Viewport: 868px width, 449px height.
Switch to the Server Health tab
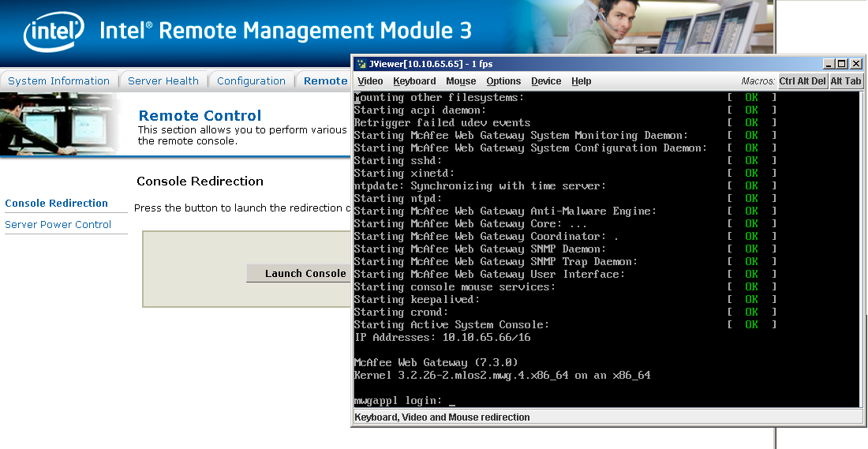(x=163, y=80)
